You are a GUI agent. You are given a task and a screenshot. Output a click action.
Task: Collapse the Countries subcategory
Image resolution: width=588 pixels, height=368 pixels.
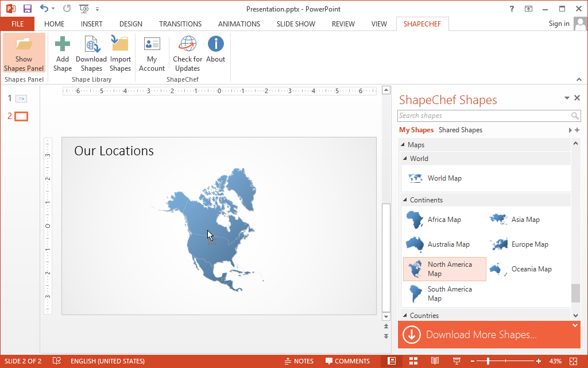pos(405,316)
